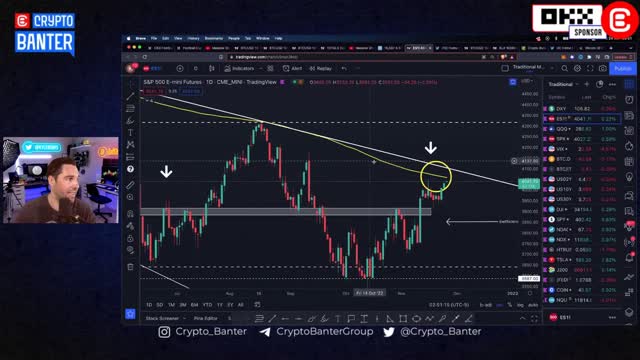Select QQQ row in watchlist
640x360 pixels.
coord(582,129)
